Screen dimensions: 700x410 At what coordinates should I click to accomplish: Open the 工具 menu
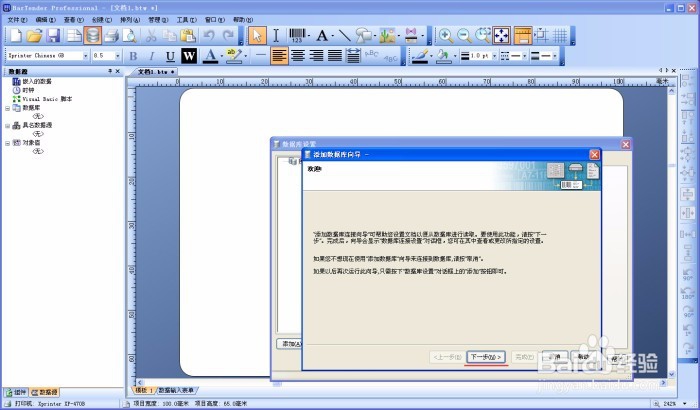[x=186, y=20]
